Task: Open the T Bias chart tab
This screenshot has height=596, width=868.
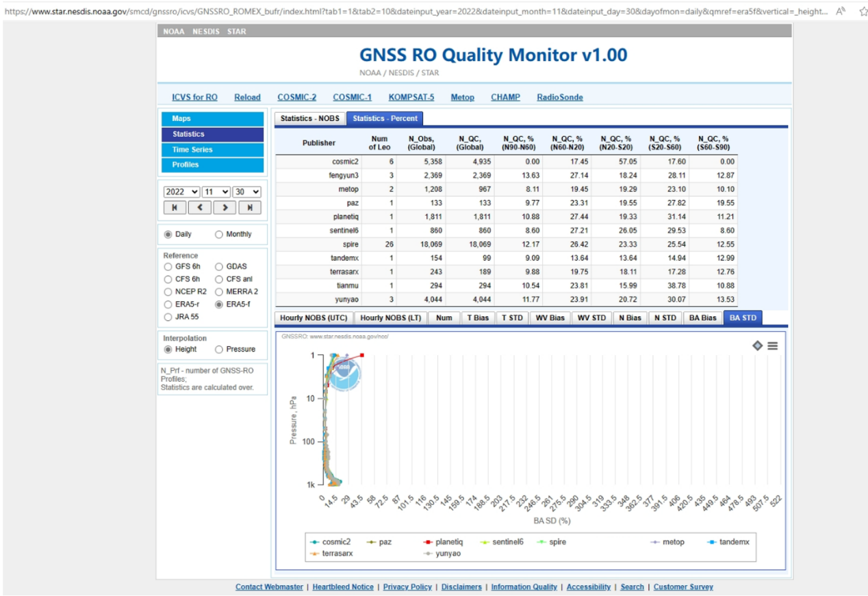Action: coord(478,318)
